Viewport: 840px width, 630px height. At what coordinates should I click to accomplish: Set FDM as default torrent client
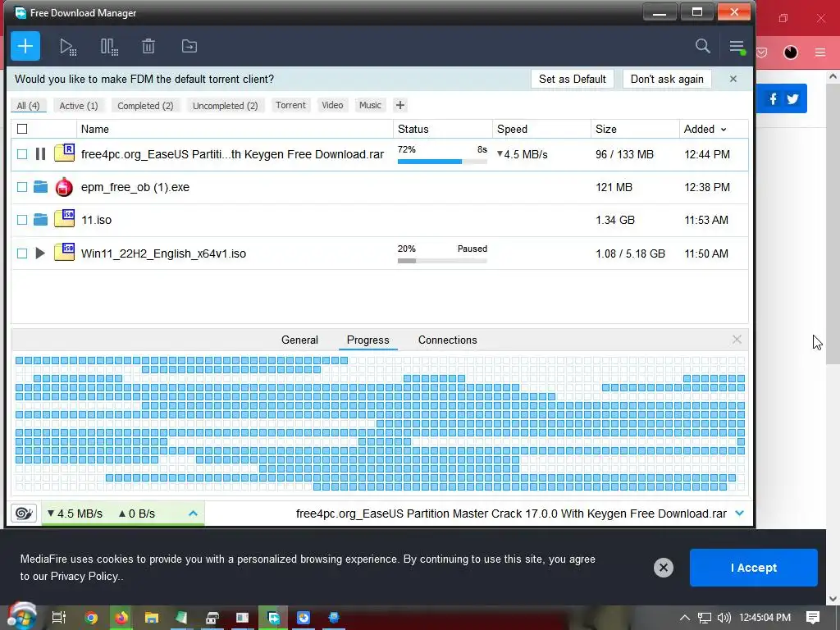tap(572, 79)
